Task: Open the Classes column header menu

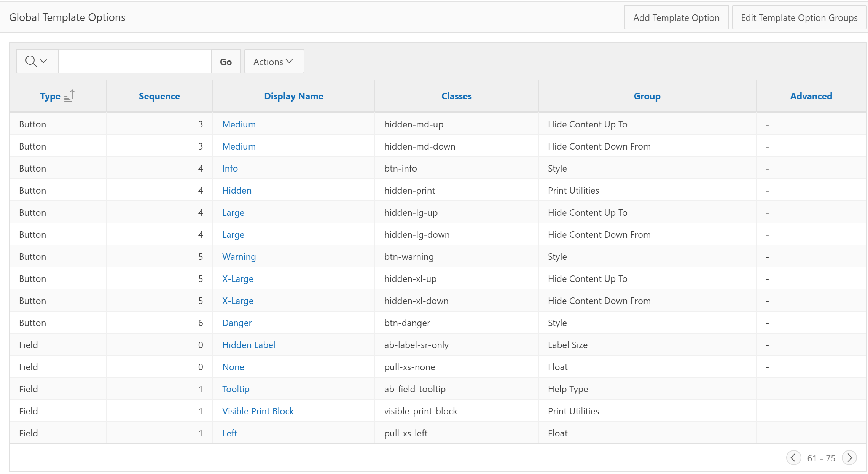Action: point(456,96)
